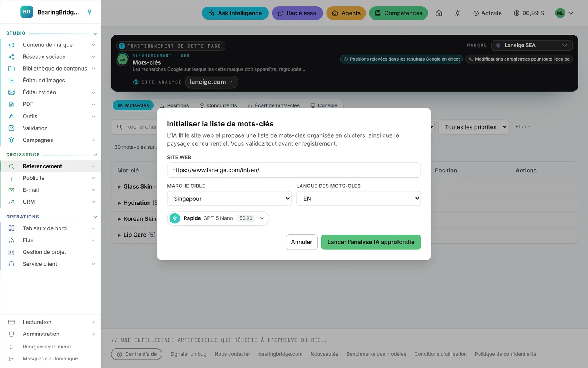Click the share icon for Réseaux sociaux
The width and height of the screenshot is (588, 368).
click(x=11, y=57)
